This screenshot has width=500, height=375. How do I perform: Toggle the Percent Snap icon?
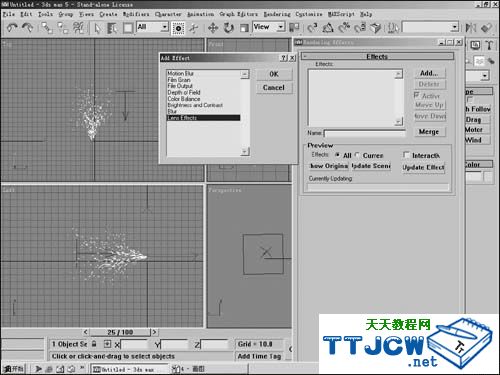344,28
